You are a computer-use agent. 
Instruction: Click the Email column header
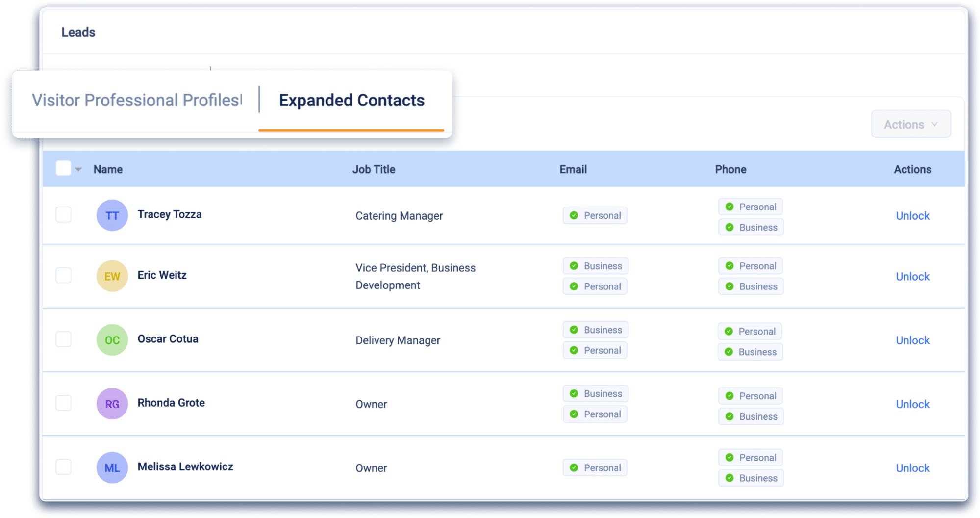click(x=573, y=169)
